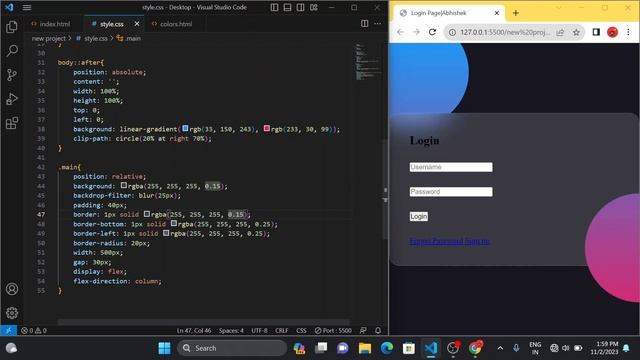Change language mode via CSS
Viewport: 640px width, 360px height.
tap(301, 330)
